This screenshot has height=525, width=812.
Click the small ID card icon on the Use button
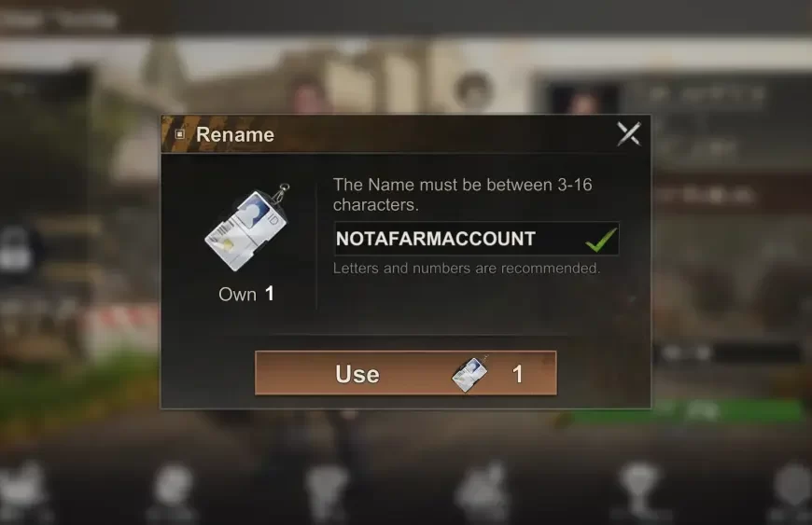pos(469,373)
